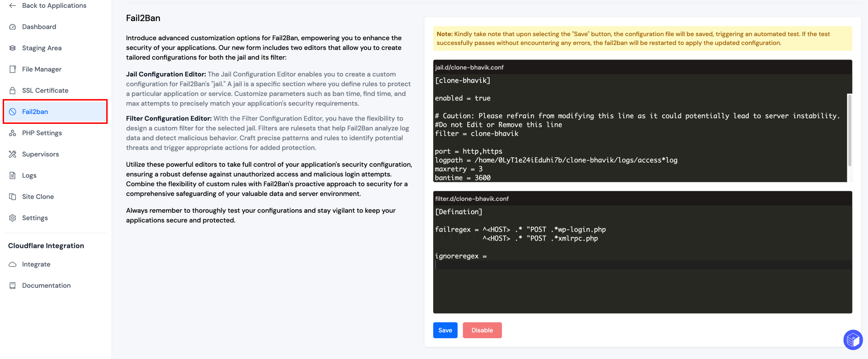Click the Back to Applications link
Screen dimensions: 868x359
click(x=54, y=5)
